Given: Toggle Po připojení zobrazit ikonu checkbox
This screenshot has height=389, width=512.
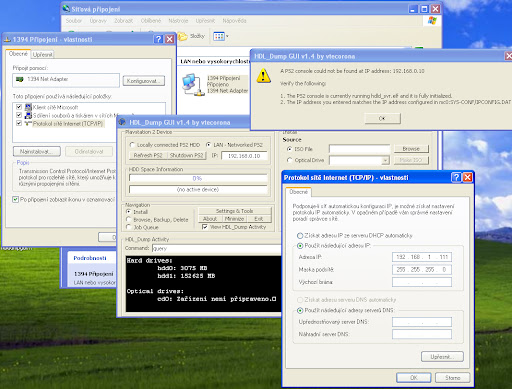Looking at the screenshot, I should tap(15, 199).
